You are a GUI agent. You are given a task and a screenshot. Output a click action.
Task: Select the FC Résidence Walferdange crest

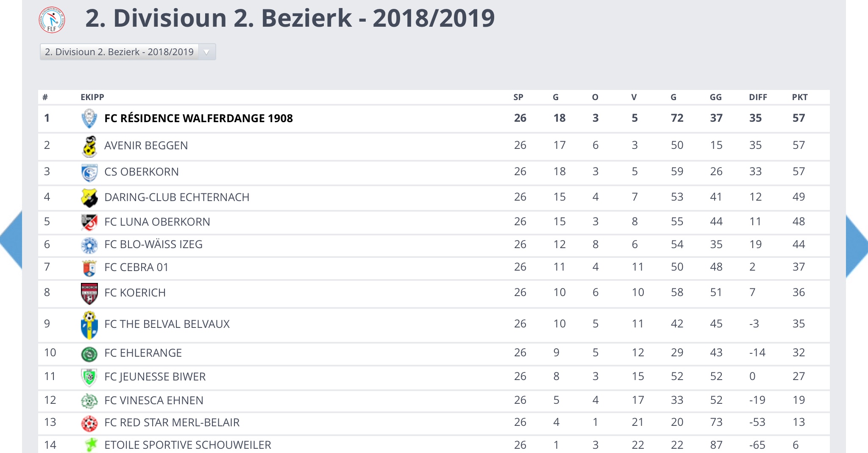click(89, 118)
